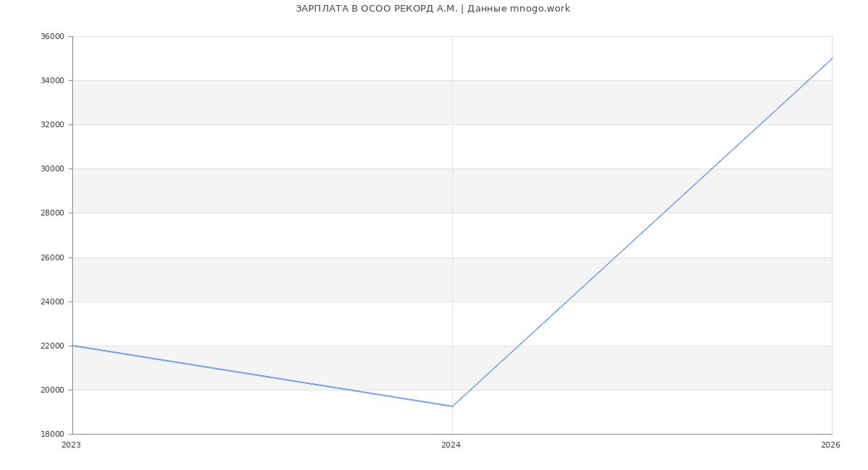
Task: Select the 32000 y-axis label
Action: (54, 124)
